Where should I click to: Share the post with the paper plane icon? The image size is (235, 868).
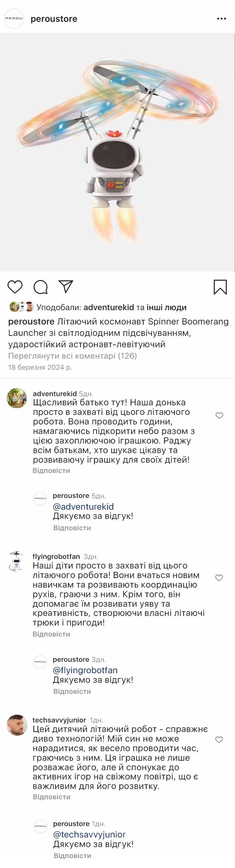66,286
